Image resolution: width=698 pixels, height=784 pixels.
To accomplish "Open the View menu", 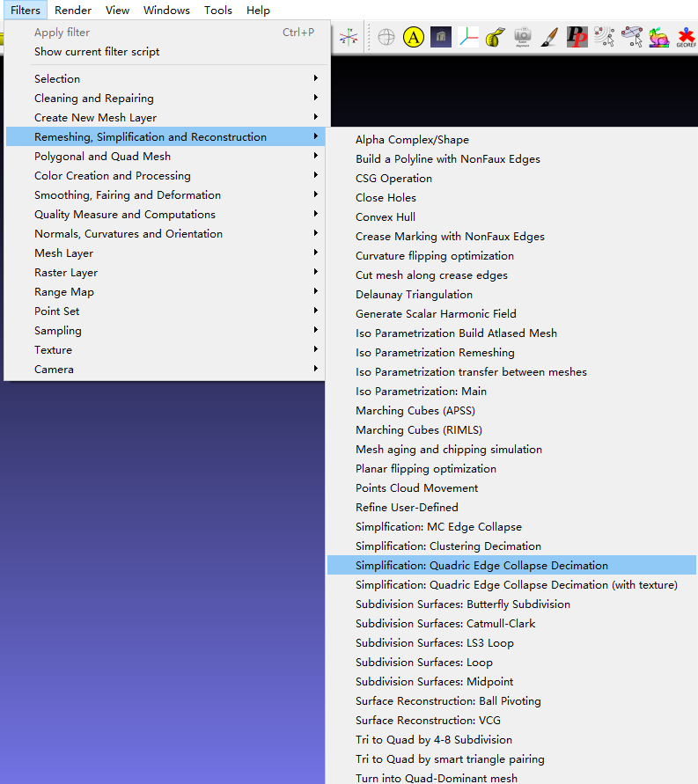I will point(117,10).
